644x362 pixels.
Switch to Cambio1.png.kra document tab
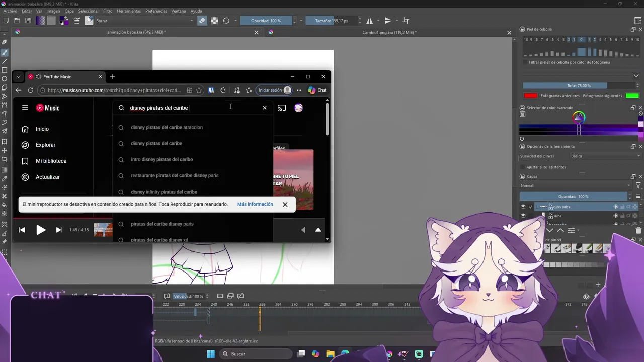[x=389, y=33]
